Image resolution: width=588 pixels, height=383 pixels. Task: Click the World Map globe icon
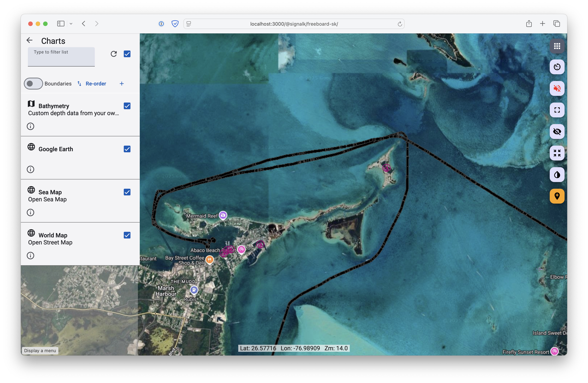coord(31,233)
